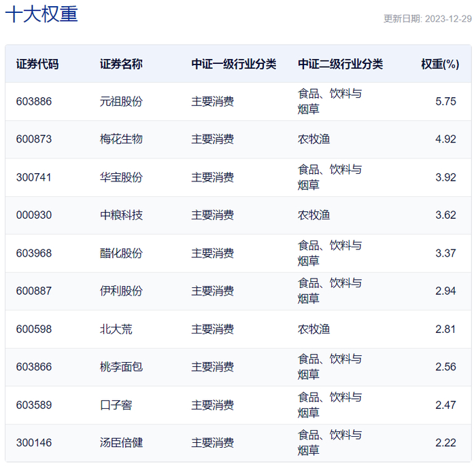Click 农牧渔 in the 北大荒 row
This screenshot has height=466, width=476.
pos(313,329)
